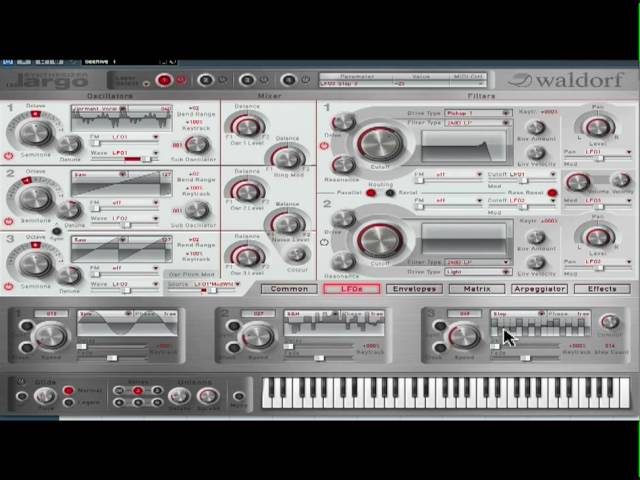Select Serial filter routing
The height and width of the screenshot is (480, 640).
(390, 193)
